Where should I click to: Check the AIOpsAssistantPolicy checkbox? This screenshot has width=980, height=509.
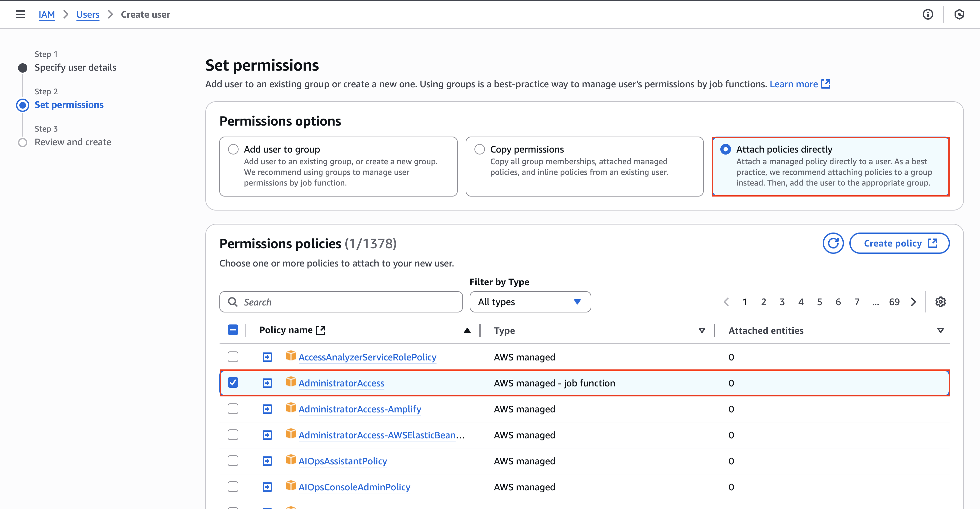click(233, 461)
